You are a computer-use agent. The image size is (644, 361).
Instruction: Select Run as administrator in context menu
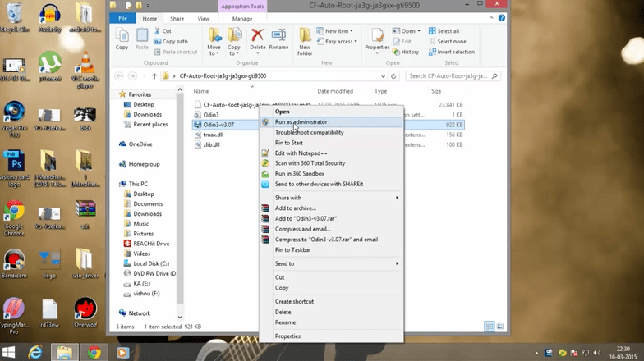coord(331,121)
